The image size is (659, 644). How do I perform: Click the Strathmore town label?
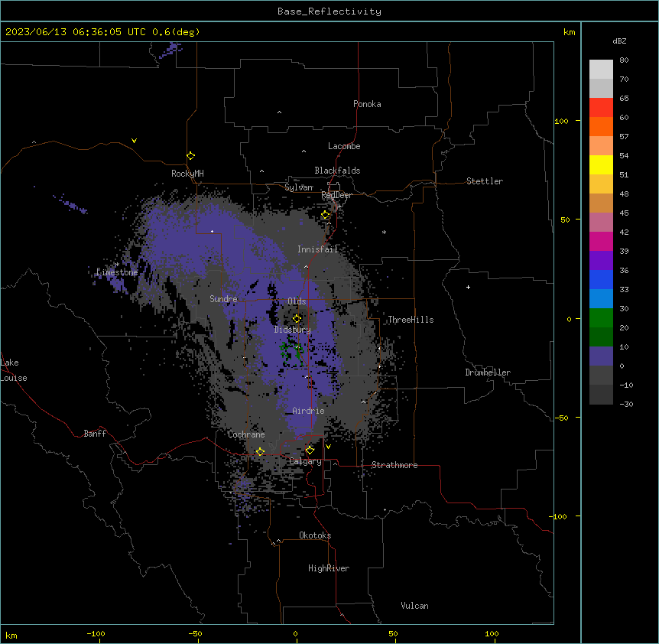tap(394, 465)
